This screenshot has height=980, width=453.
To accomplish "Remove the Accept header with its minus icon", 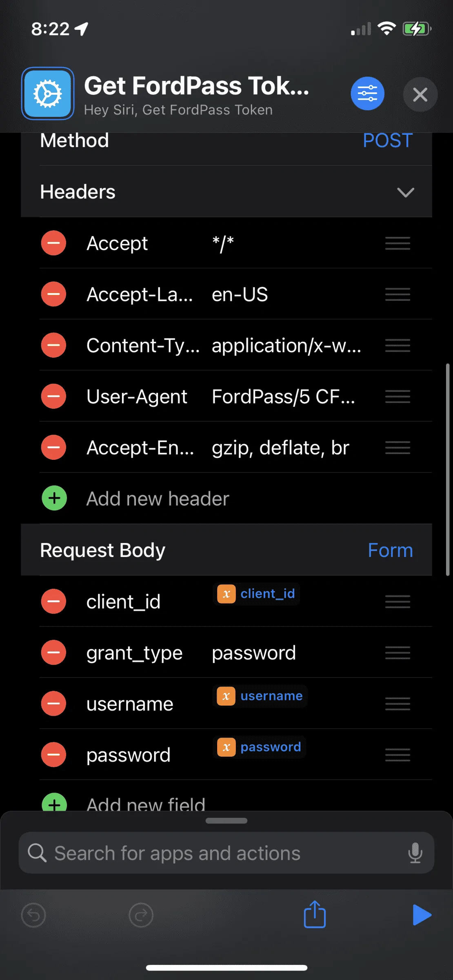I will click(x=53, y=243).
